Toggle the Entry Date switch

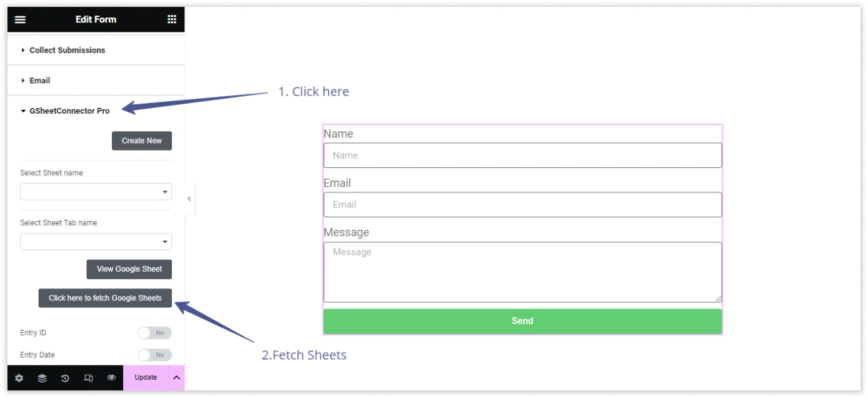(x=154, y=355)
